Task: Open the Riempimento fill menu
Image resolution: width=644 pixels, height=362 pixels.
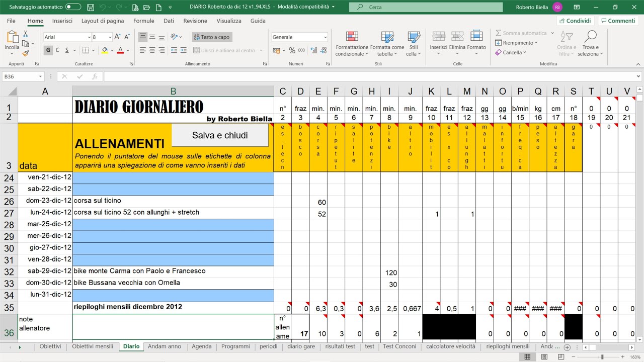Action: [x=517, y=43]
